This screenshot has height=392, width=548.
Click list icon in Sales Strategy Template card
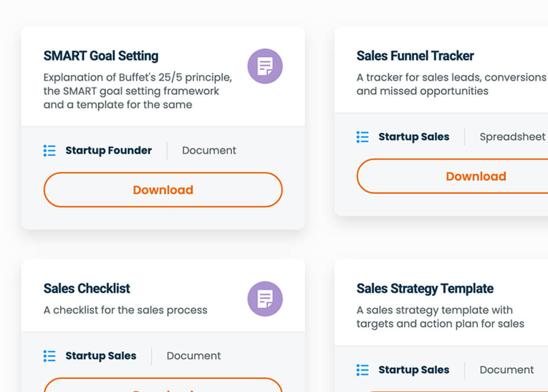coord(362,370)
